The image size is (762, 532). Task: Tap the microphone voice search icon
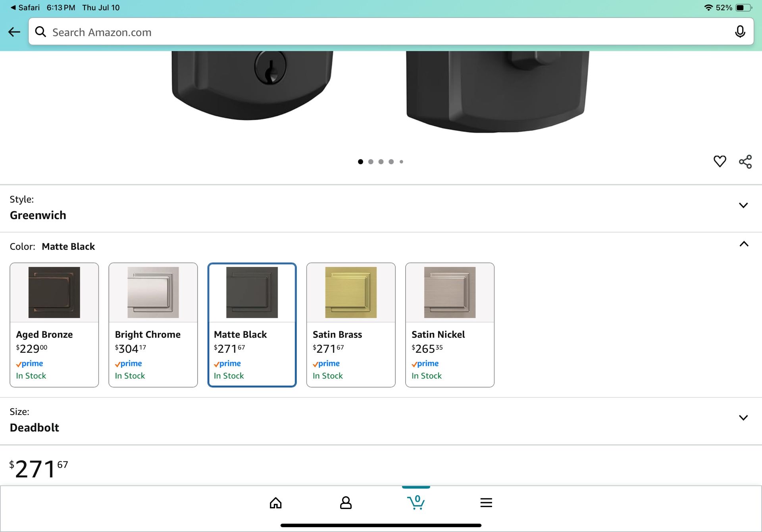tap(740, 32)
